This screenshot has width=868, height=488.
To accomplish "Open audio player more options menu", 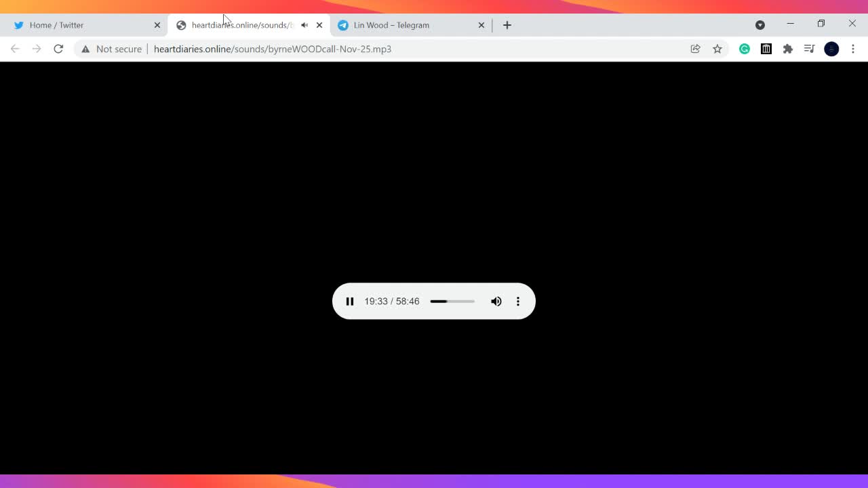I will pos(518,301).
